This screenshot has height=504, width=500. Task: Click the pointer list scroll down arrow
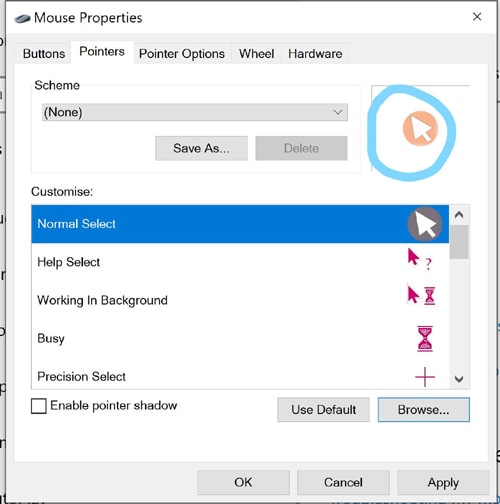pos(459,379)
